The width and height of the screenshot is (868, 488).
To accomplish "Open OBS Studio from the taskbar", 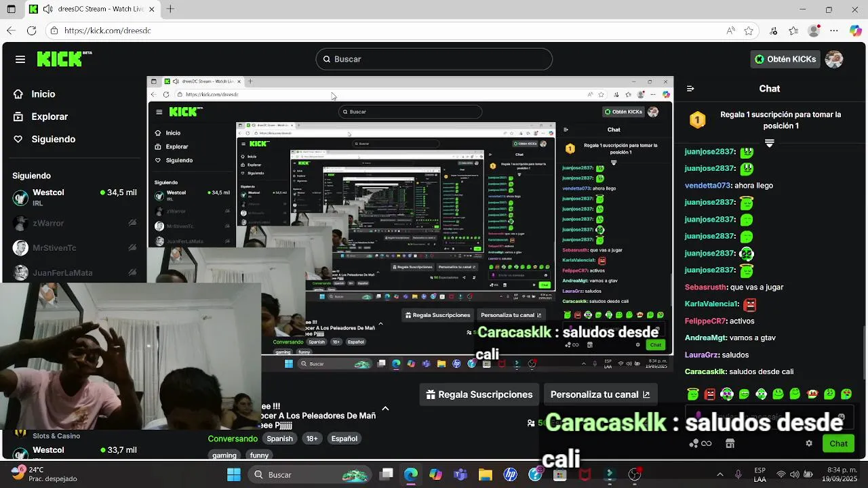I will click(x=635, y=474).
